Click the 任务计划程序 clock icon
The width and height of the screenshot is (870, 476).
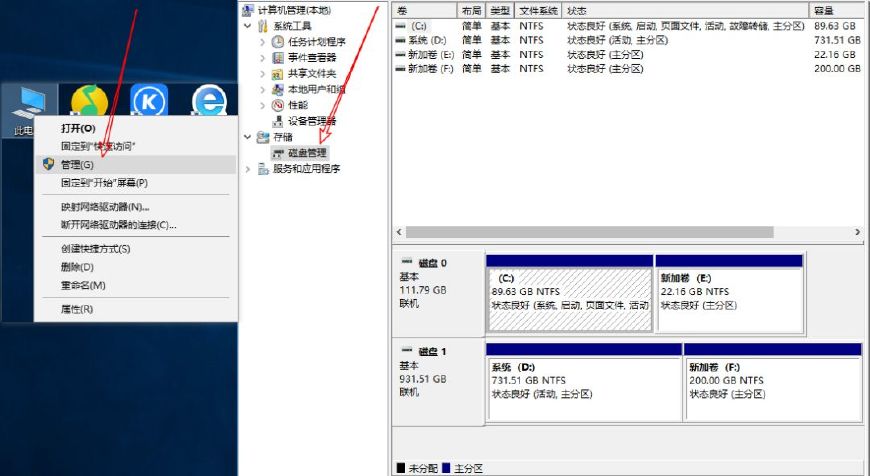tap(277, 42)
